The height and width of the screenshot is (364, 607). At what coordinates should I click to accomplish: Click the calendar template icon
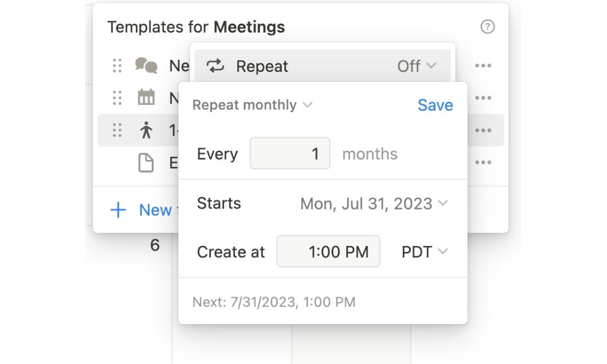coord(146,98)
